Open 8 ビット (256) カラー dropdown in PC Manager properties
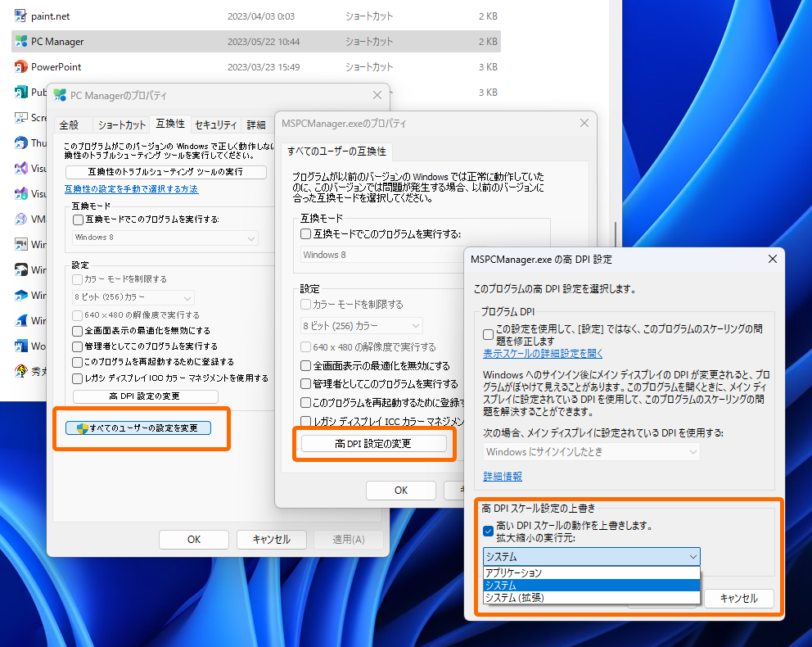The image size is (812, 647). click(x=133, y=297)
